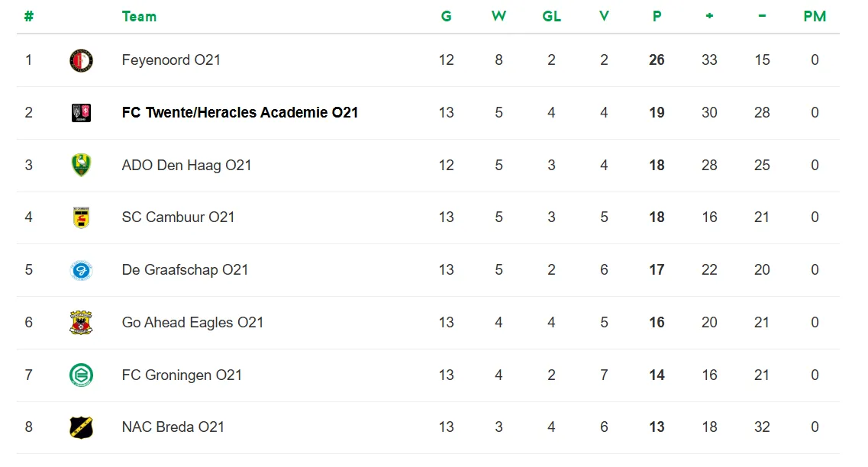
Task: Click the De Graafschap club logo
Action: (81, 270)
